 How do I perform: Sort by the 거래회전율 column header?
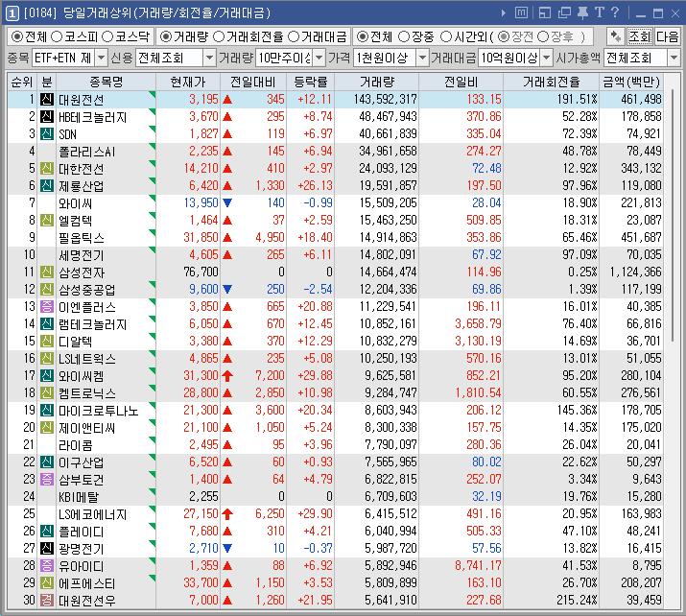(x=552, y=82)
